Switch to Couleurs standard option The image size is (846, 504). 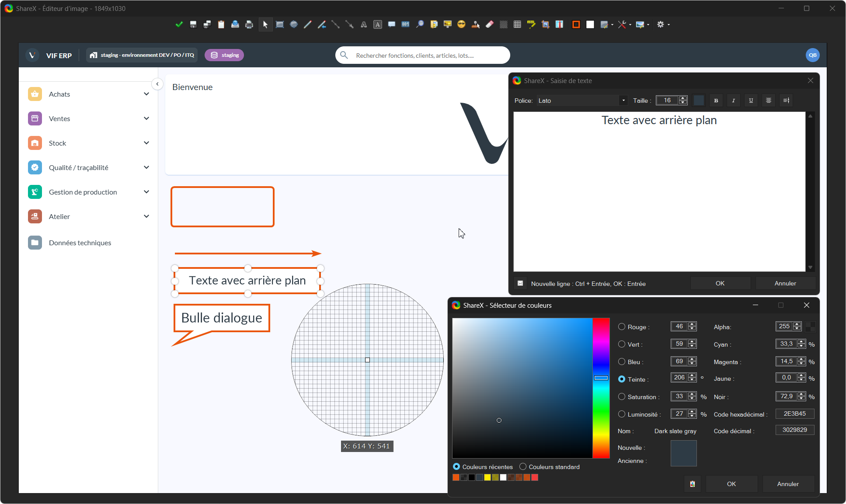pos(523,467)
